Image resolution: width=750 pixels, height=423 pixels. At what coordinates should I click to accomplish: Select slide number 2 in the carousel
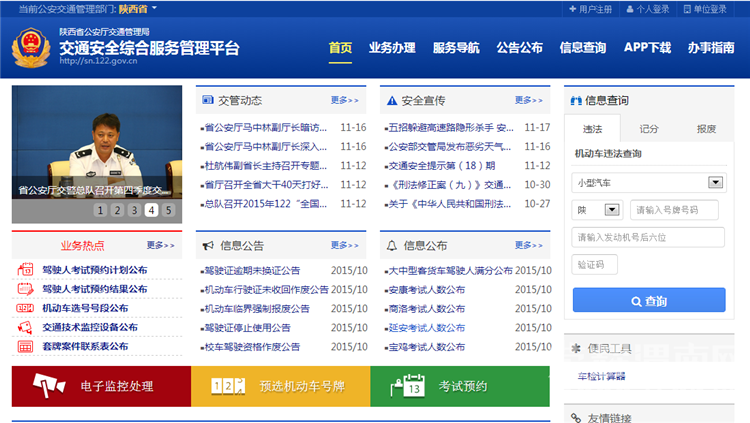pos(117,210)
